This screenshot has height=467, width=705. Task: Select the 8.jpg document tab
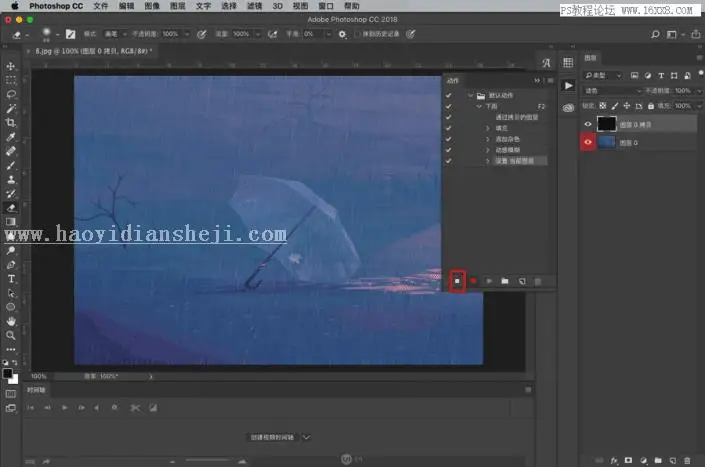[93, 51]
